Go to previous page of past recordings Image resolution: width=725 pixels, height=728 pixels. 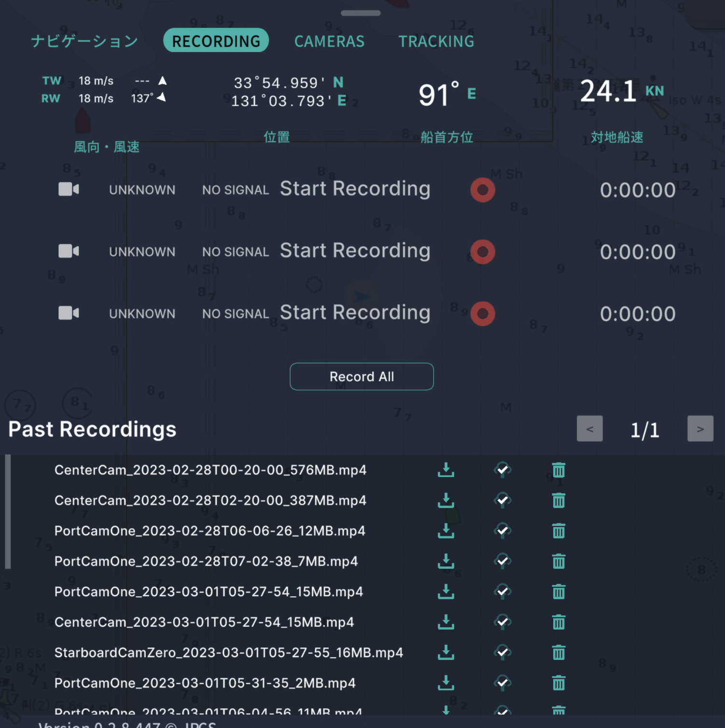589,429
